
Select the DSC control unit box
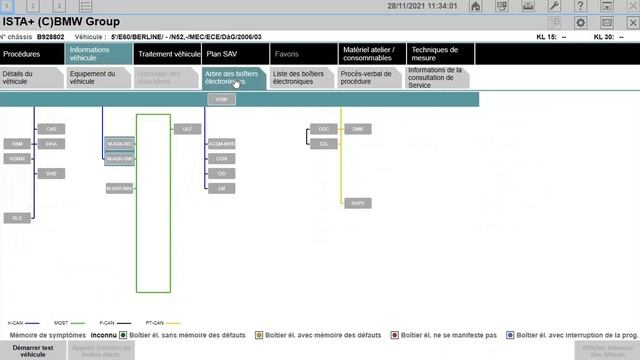point(324,129)
